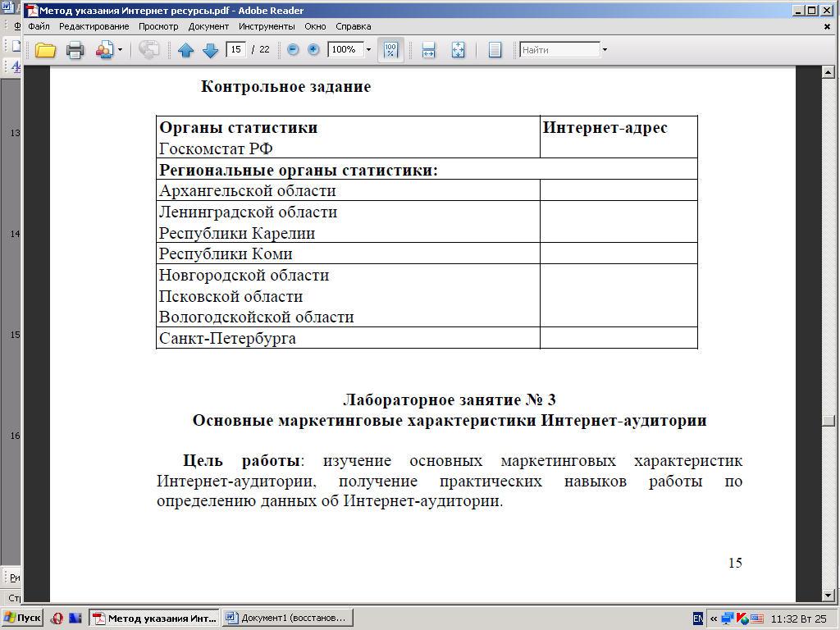Launch Opera from quick launch icon
The width and height of the screenshot is (840, 630).
(x=57, y=619)
